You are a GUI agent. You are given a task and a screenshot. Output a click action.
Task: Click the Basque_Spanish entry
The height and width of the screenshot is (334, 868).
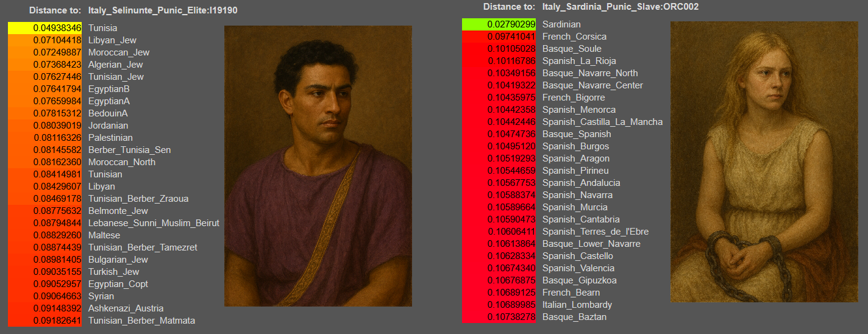577,134
